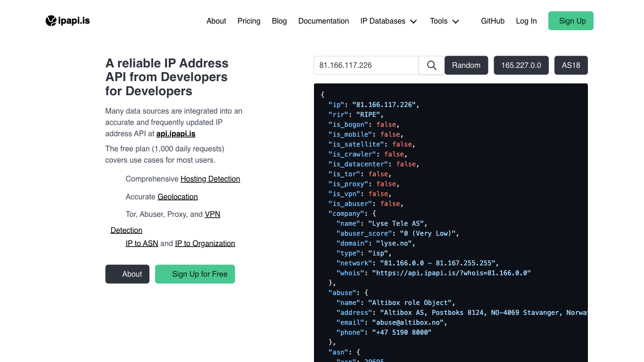Click the AS18 example button

click(x=571, y=65)
